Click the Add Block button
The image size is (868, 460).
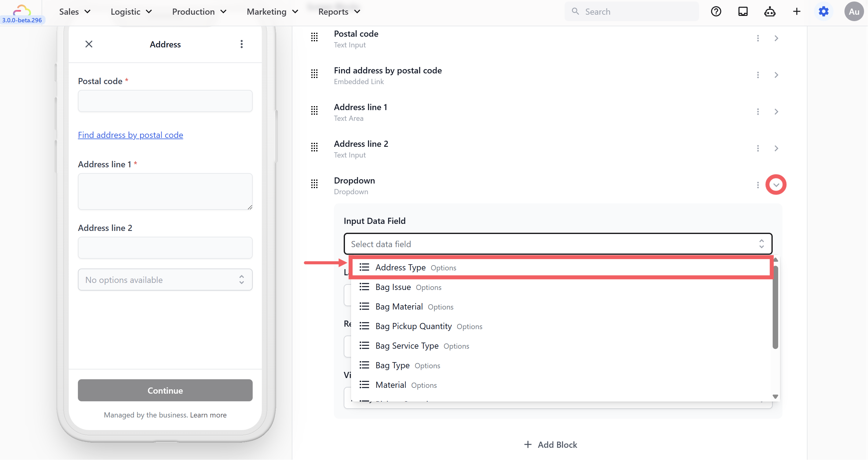(x=551, y=444)
